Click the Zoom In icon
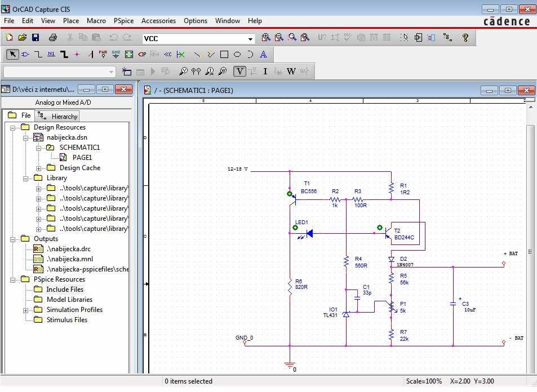Screen dimensions: 537x392 pos(266,38)
